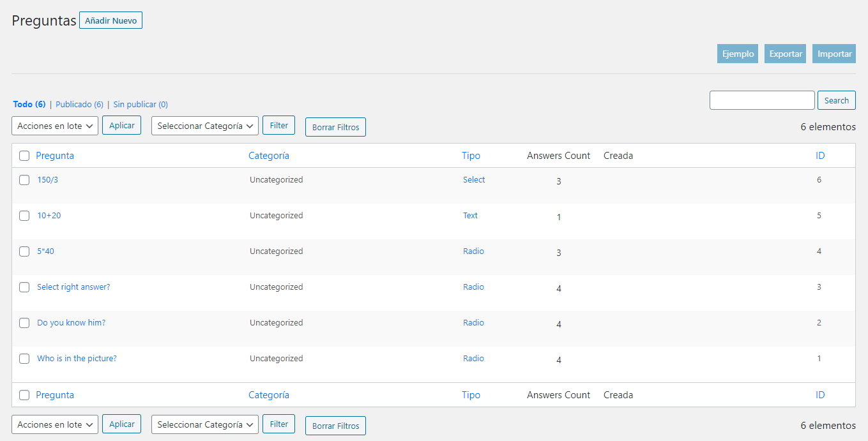Sort the table by the Tipo column

pyautogui.click(x=471, y=155)
